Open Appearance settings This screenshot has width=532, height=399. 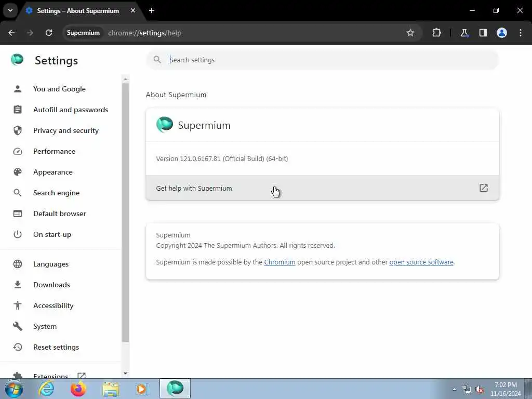pyautogui.click(x=53, y=172)
